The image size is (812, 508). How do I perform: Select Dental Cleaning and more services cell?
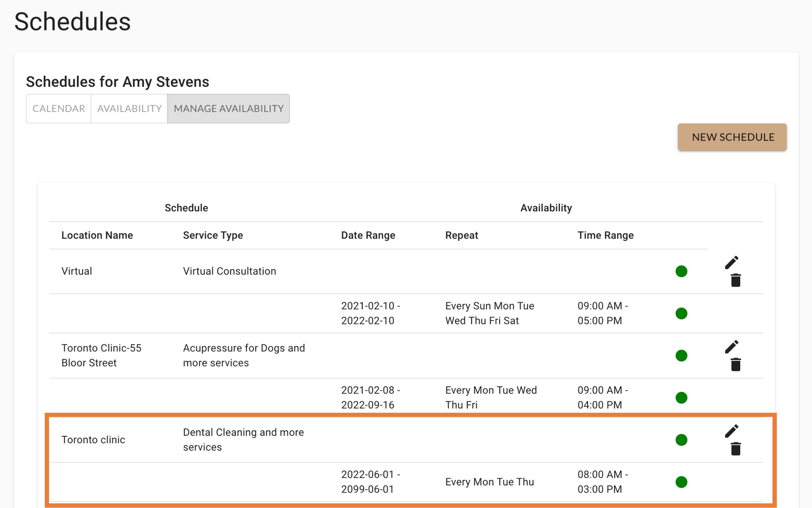[243, 440]
